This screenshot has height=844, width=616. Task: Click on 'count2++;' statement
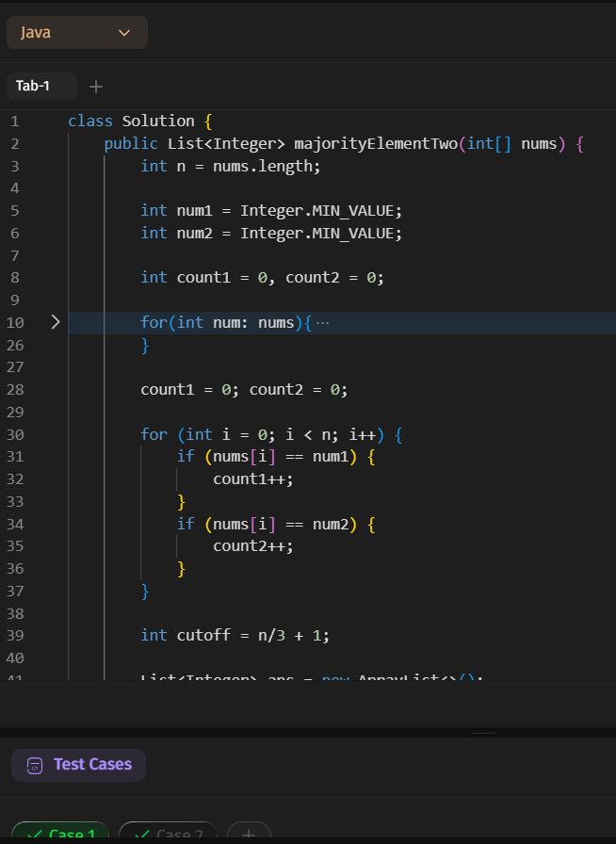click(253, 546)
